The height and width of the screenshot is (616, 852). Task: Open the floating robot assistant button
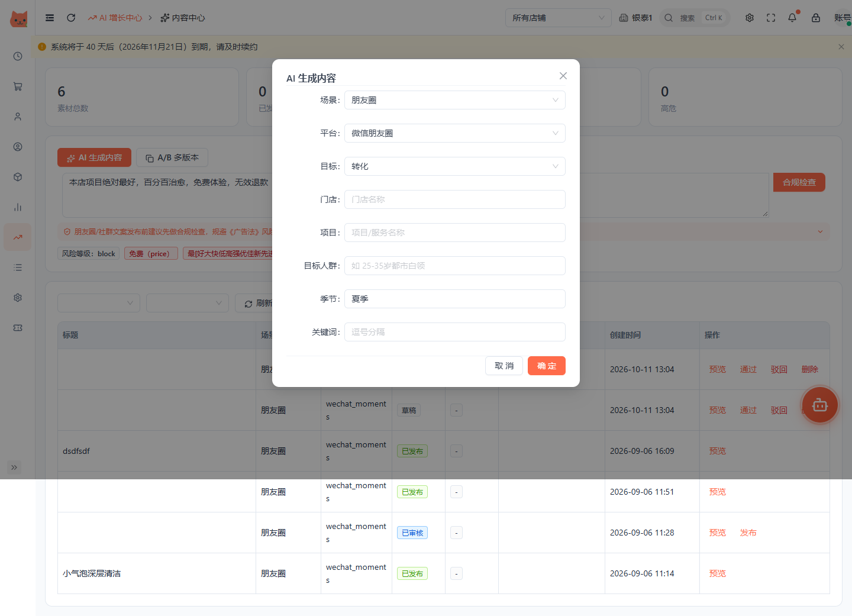tap(820, 405)
